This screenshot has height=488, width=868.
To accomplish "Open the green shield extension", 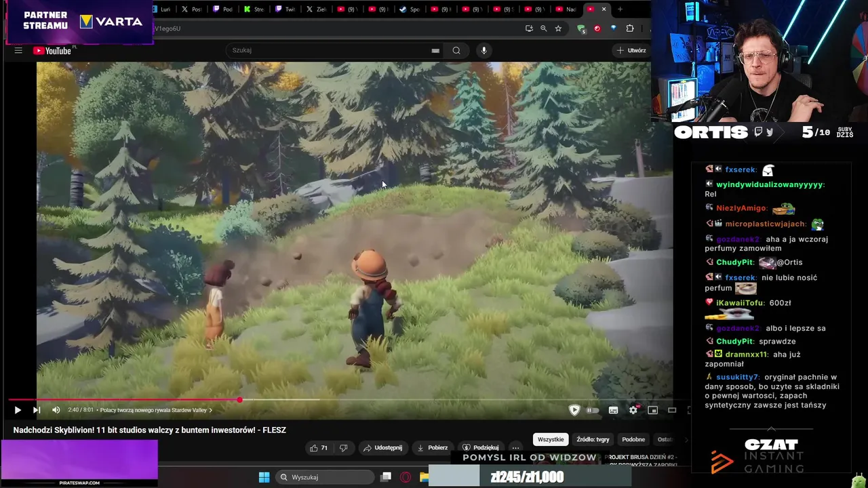I will coord(581,28).
